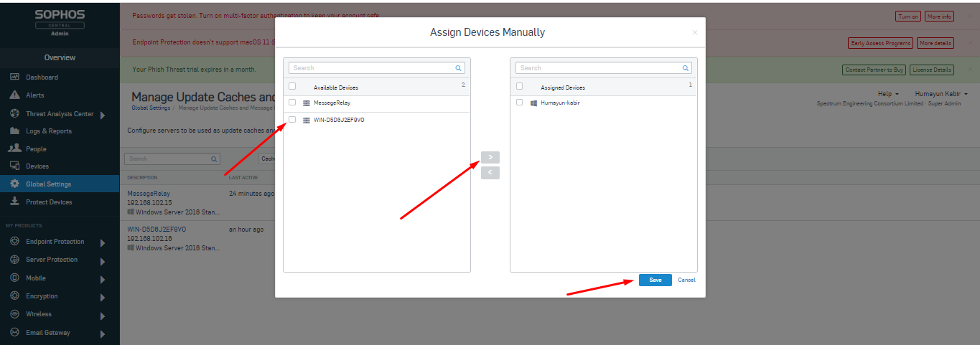The height and width of the screenshot is (345, 980).
Task: Tick the Humayun-kabir device checkbox
Action: pos(519,103)
